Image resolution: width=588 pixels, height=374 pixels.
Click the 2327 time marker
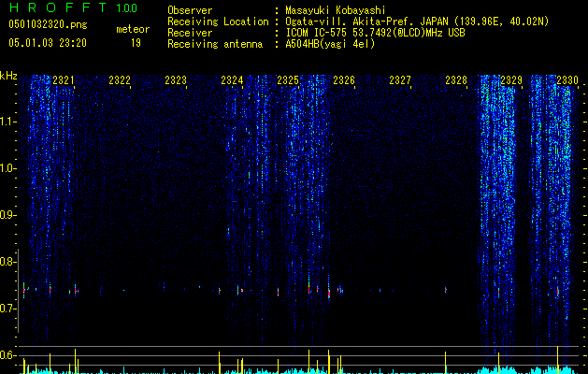tap(400, 79)
